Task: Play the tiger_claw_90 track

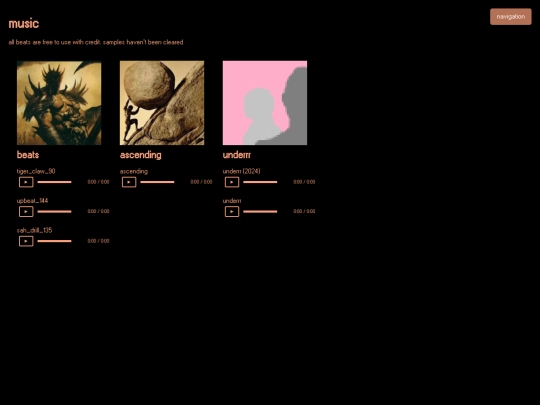Action: click(x=26, y=182)
